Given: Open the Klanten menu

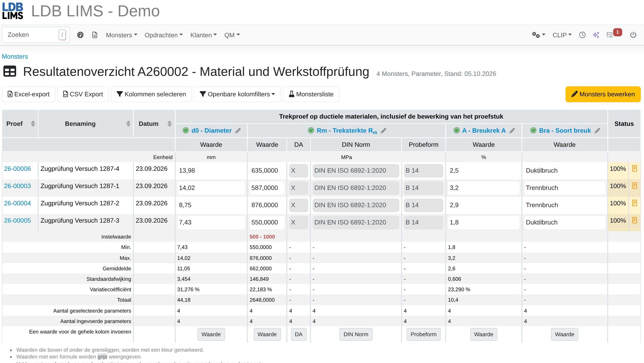Looking at the screenshot, I should [203, 35].
